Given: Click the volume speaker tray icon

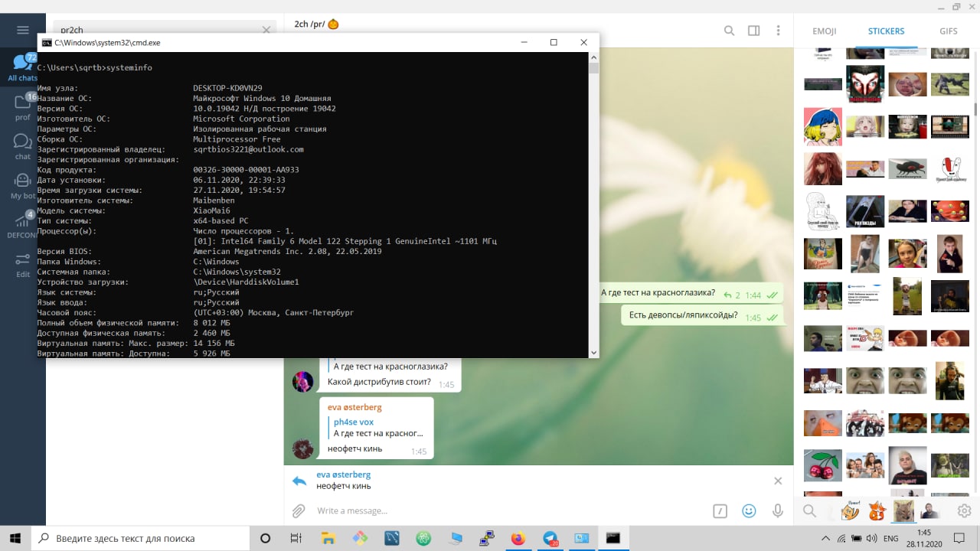Looking at the screenshot, I should point(872,538).
